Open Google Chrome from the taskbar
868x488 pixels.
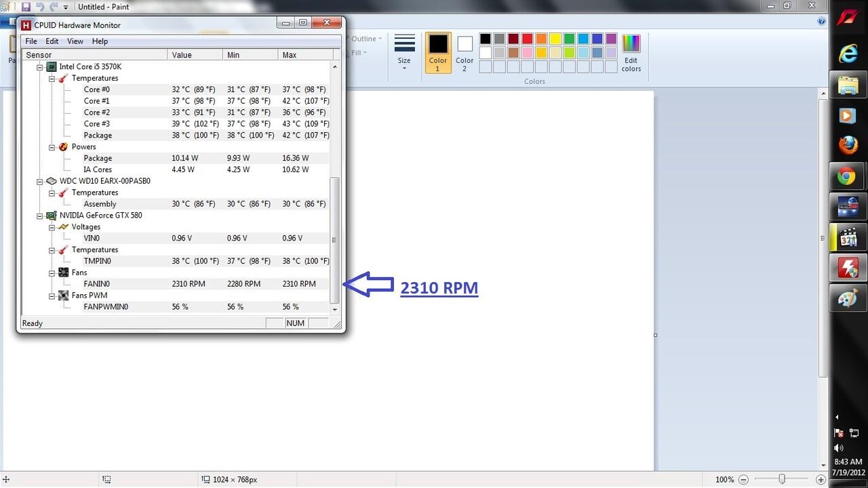[x=848, y=177]
